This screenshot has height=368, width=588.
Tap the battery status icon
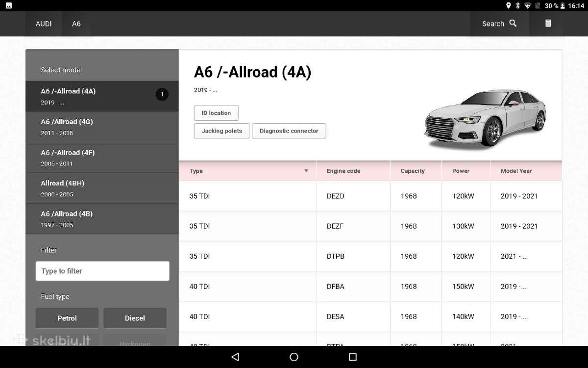click(x=563, y=6)
